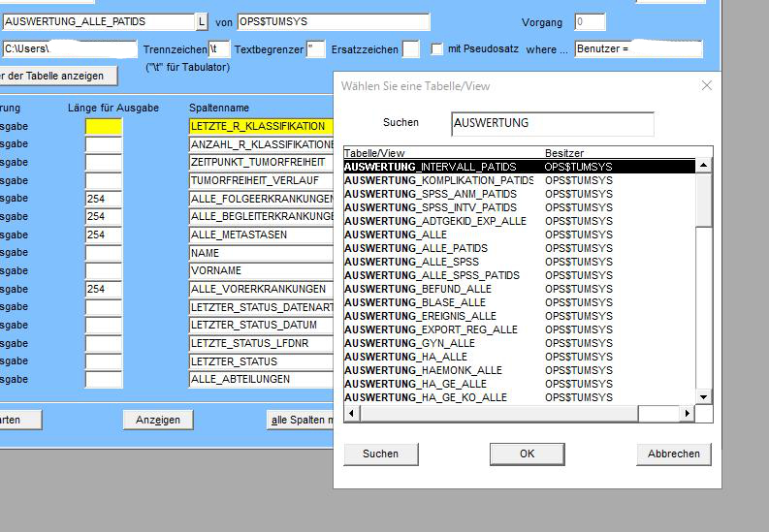Select the AUSWERTUNG_BLASE_ALLE row

pyautogui.click(x=414, y=302)
